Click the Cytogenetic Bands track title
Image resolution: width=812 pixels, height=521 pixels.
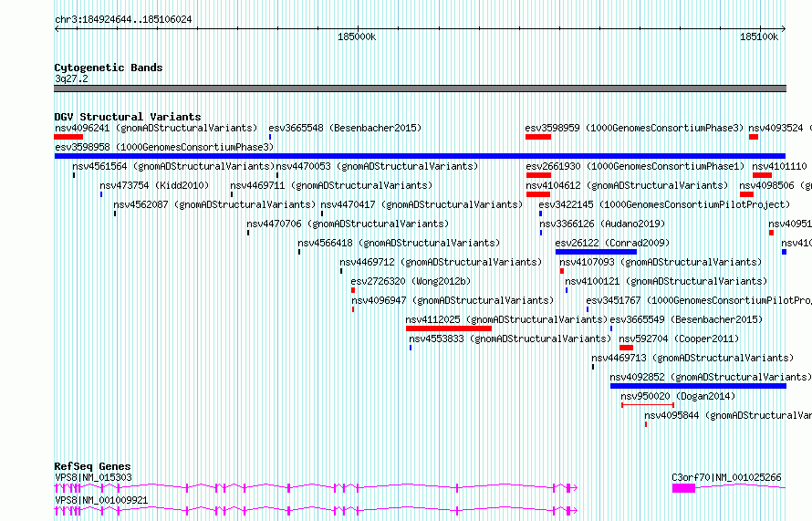click(x=109, y=68)
